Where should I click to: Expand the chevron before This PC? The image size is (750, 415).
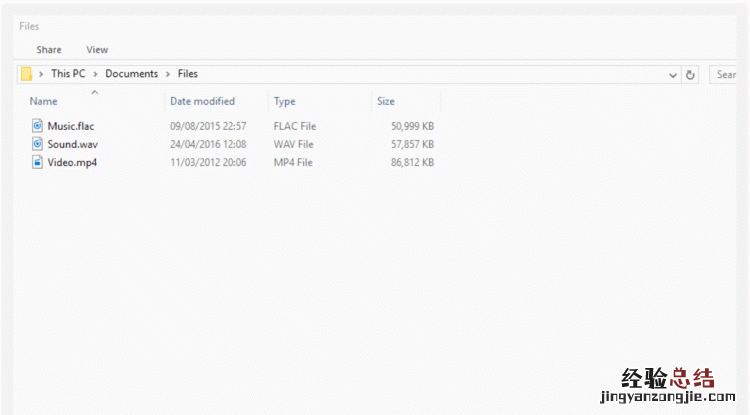pyautogui.click(x=41, y=74)
